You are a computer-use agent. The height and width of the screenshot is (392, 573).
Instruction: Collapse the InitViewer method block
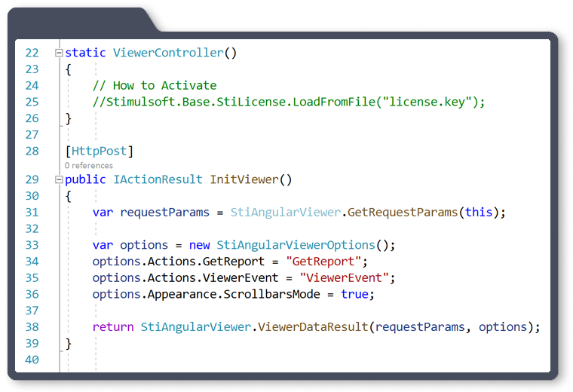[x=59, y=179]
